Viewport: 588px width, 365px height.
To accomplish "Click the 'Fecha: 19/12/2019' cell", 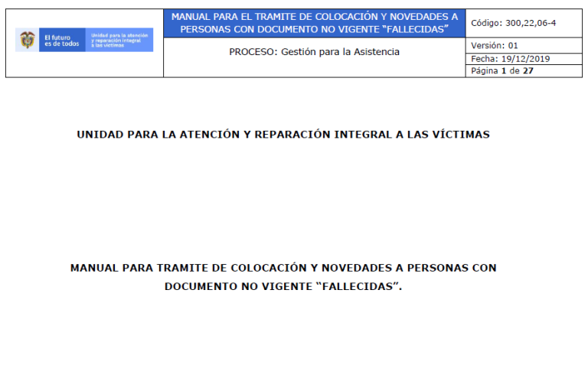I will pos(524,59).
